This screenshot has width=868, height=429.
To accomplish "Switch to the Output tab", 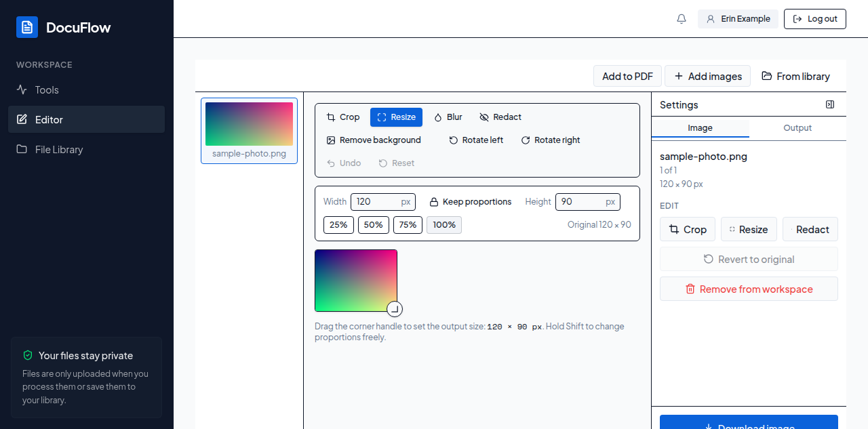I will (797, 128).
